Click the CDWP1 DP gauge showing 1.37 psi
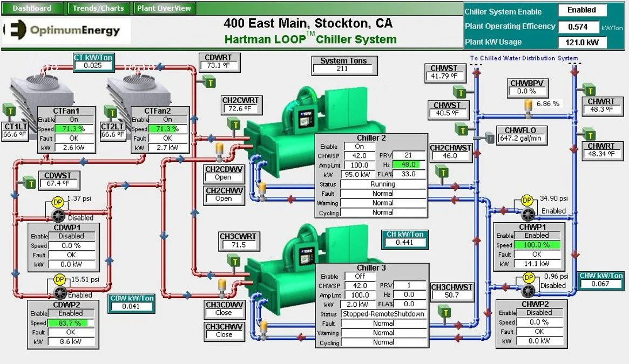The height and width of the screenshot is (364, 629). click(58, 202)
